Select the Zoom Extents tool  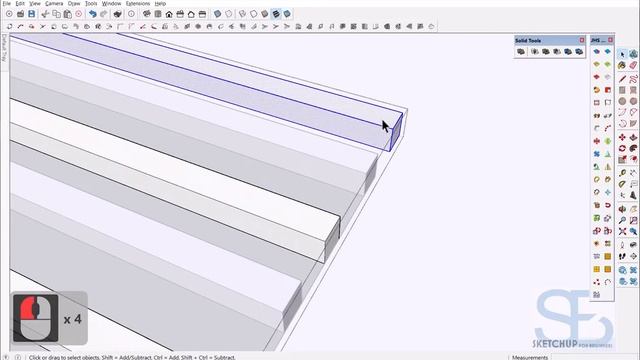[x=622, y=231]
